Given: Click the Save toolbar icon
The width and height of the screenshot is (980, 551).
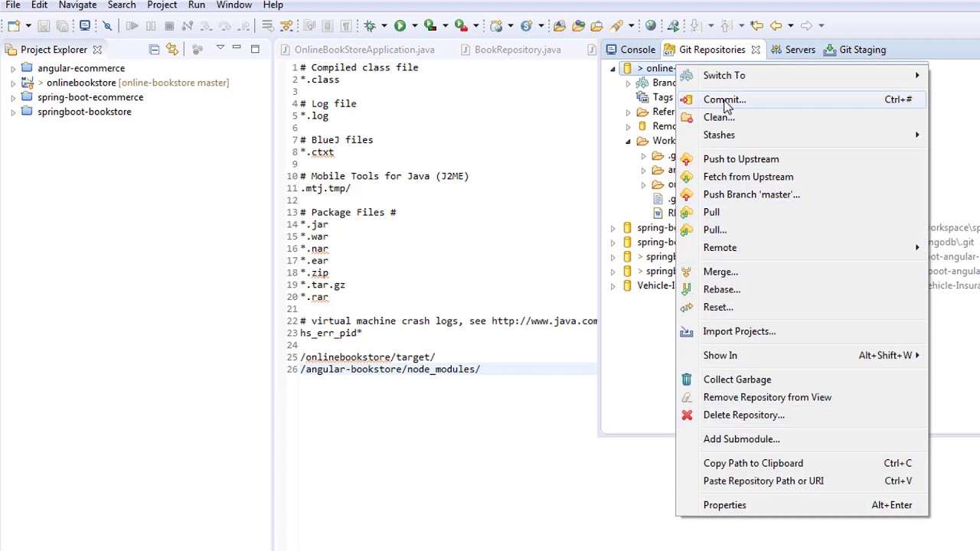Looking at the screenshot, I should (44, 26).
